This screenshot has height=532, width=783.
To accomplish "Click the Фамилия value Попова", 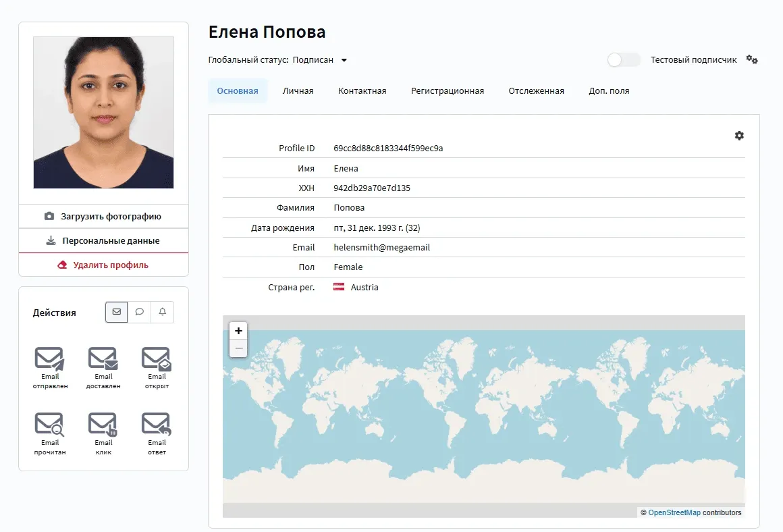I will click(x=349, y=208).
